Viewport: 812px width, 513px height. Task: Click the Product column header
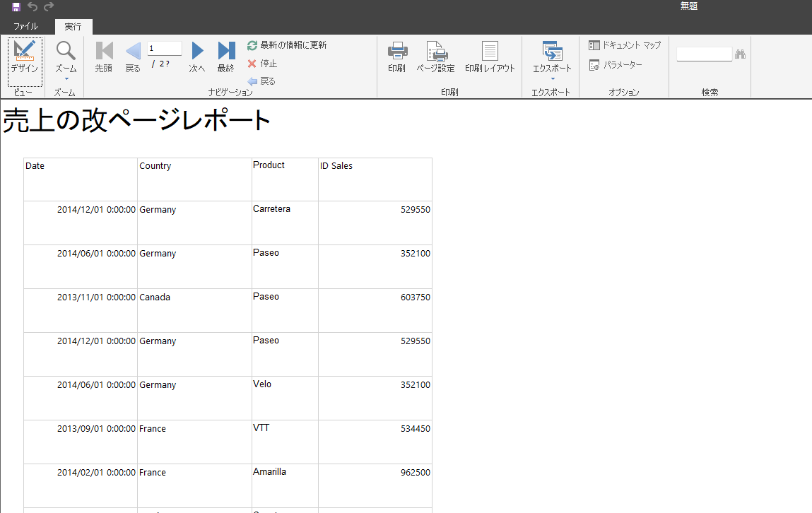click(285, 179)
